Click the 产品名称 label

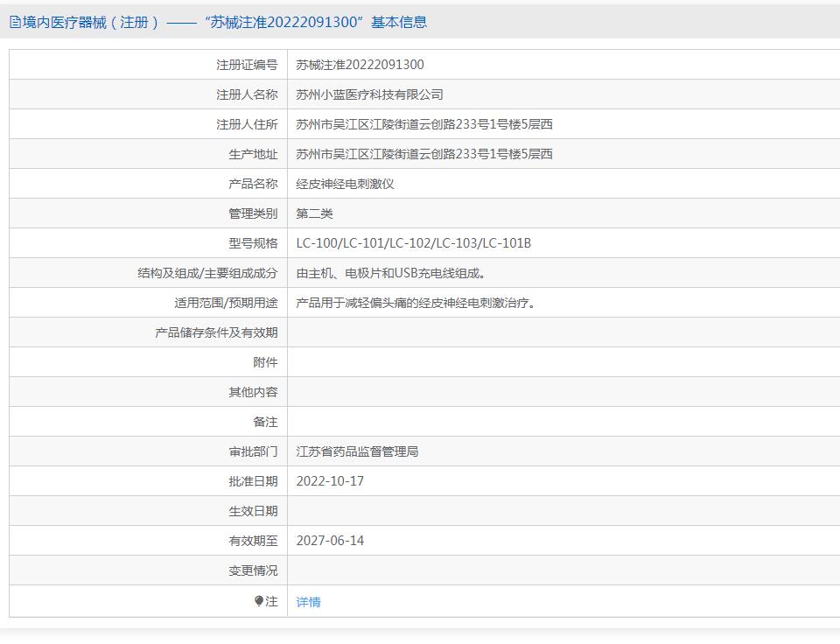click(254, 184)
